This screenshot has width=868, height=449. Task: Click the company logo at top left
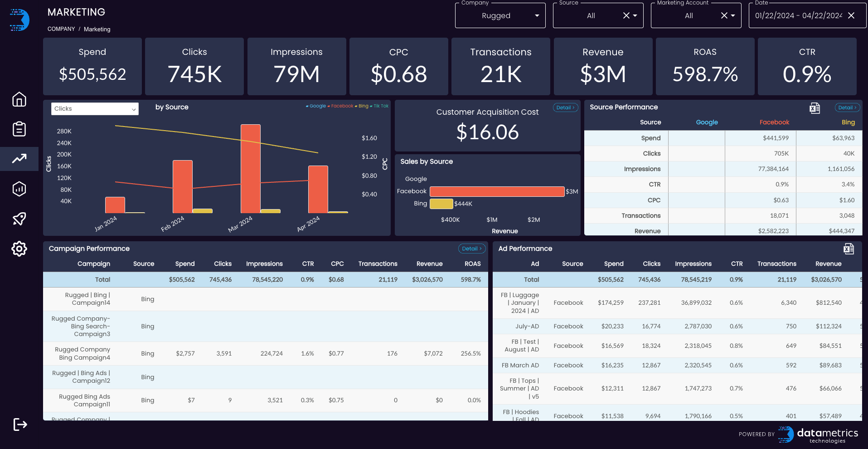19,20
